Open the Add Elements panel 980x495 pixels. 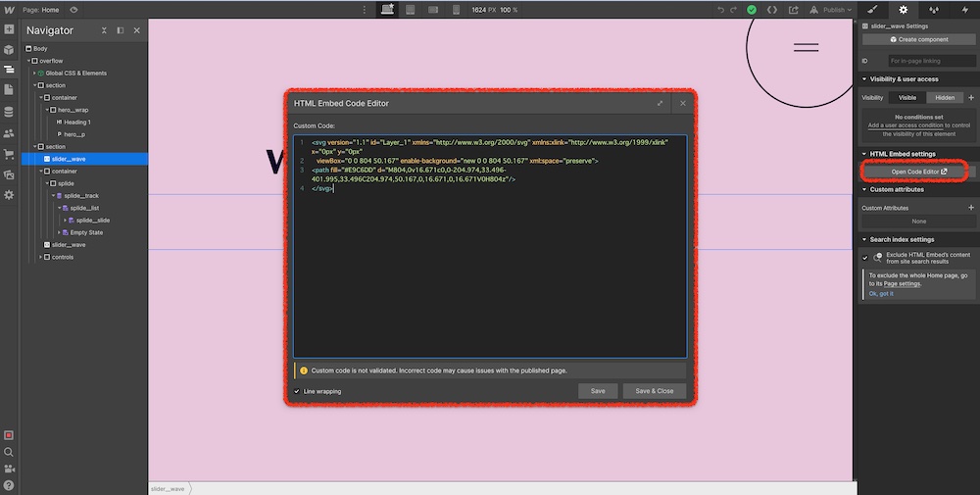[x=9, y=29]
